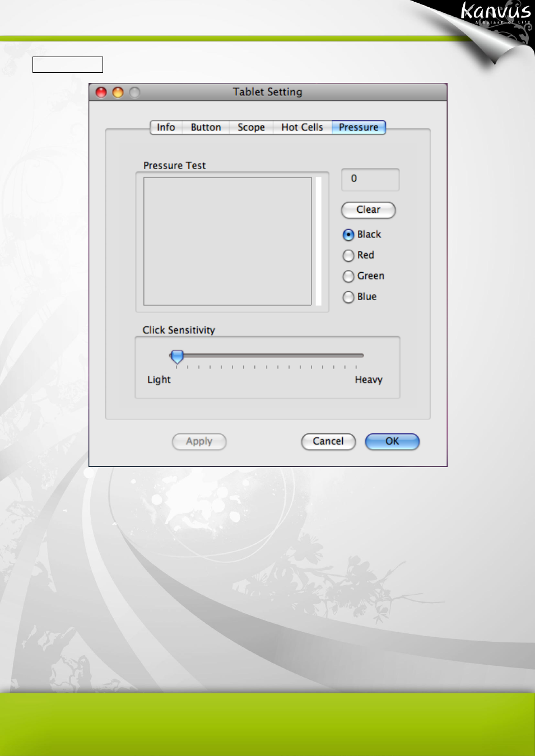Screen dimensions: 535x756
Task: Click the Heavy label under the slider
Action: [x=369, y=380]
